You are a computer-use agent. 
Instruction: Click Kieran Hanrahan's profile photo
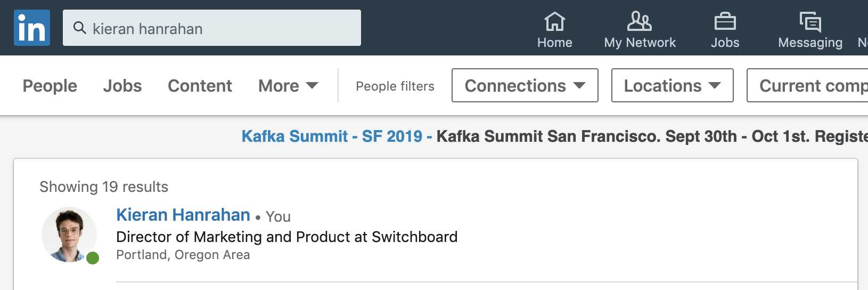(69, 235)
